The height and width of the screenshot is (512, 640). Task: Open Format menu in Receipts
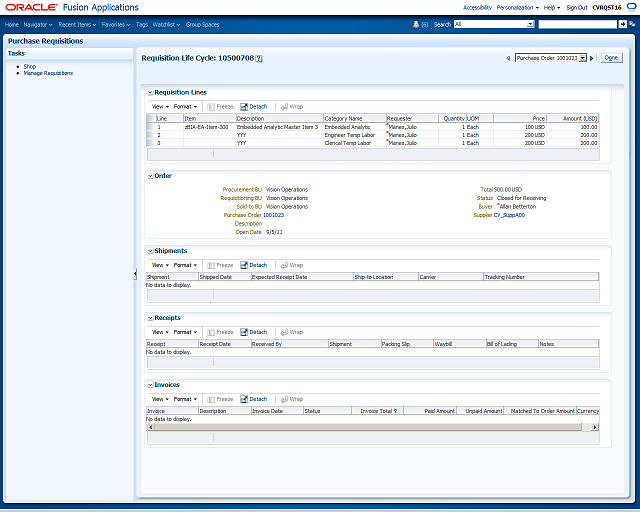[185, 332]
